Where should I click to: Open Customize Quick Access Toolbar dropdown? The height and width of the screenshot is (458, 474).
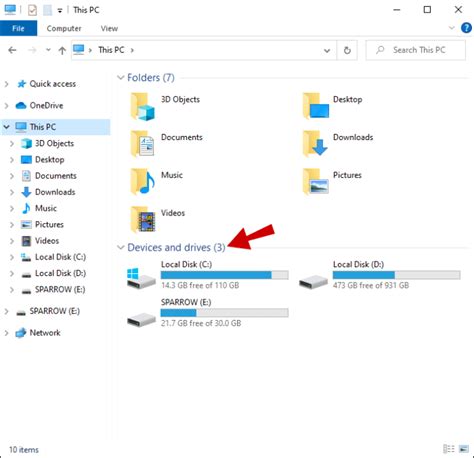click(60, 11)
